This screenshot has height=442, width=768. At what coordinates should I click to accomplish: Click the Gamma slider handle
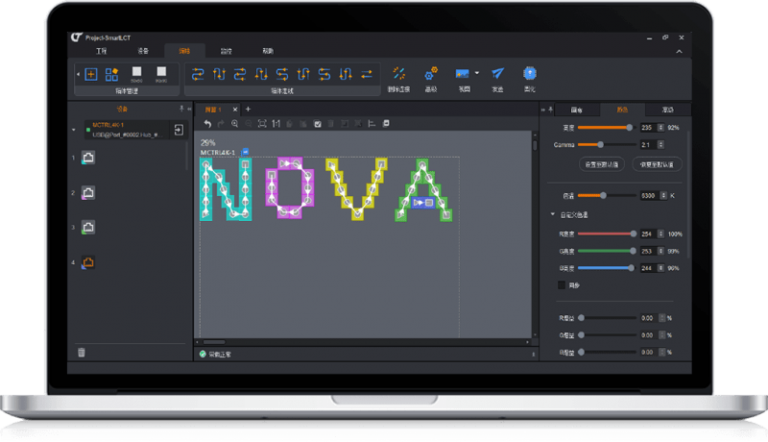[600, 144]
